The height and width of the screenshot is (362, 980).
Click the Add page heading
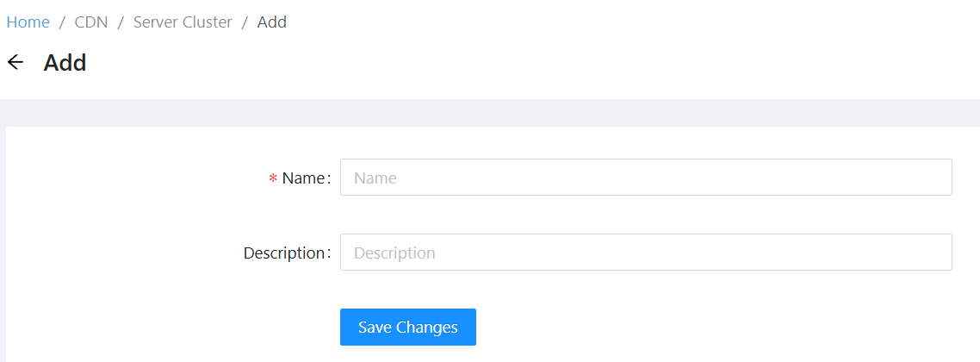(x=65, y=62)
